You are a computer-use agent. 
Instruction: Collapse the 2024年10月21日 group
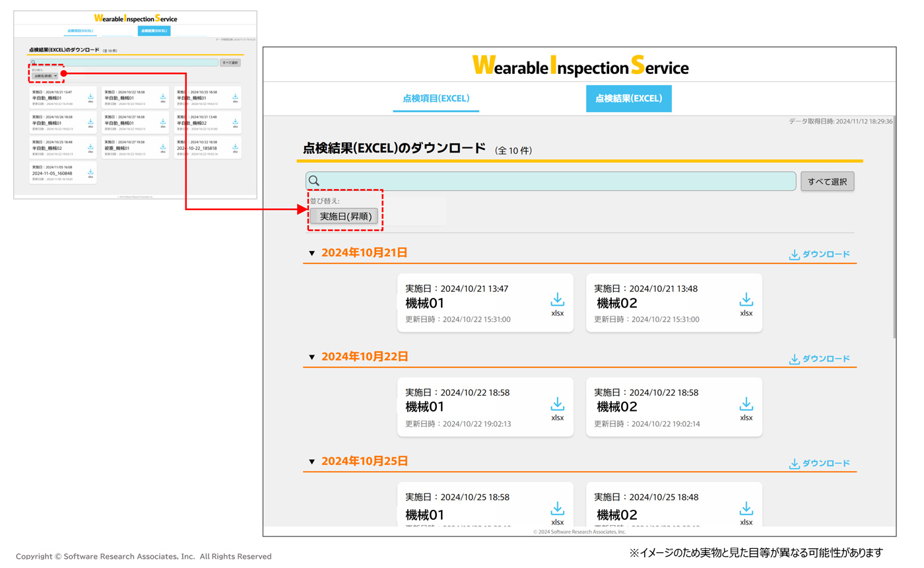pyautogui.click(x=312, y=253)
